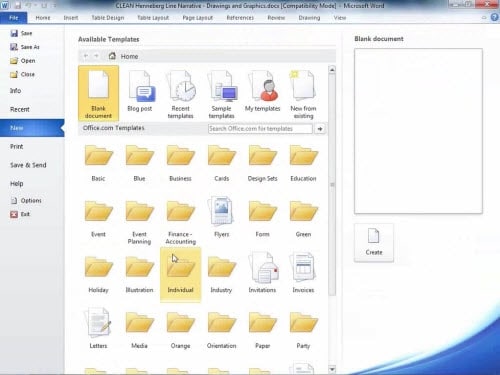Open the Table Design tab

click(108, 18)
